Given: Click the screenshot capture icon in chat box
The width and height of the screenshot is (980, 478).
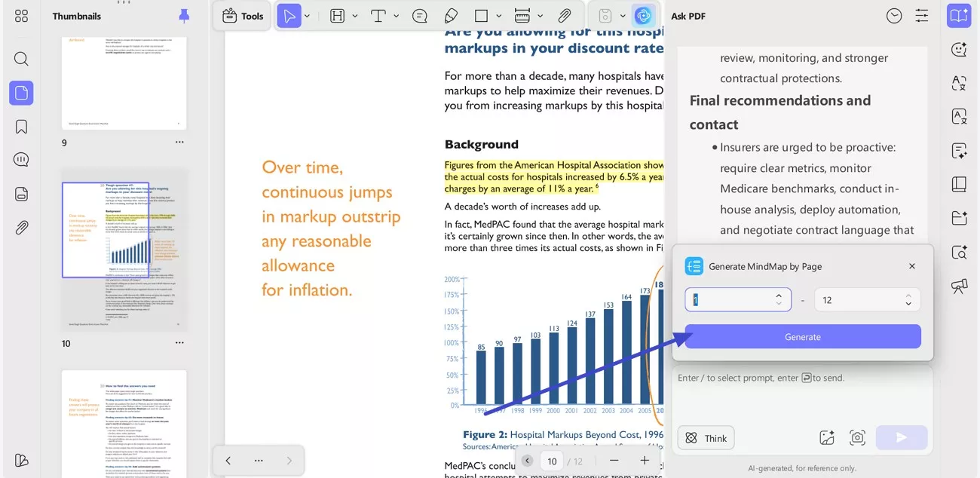Looking at the screenshot, I should click(x=857, y=438).
